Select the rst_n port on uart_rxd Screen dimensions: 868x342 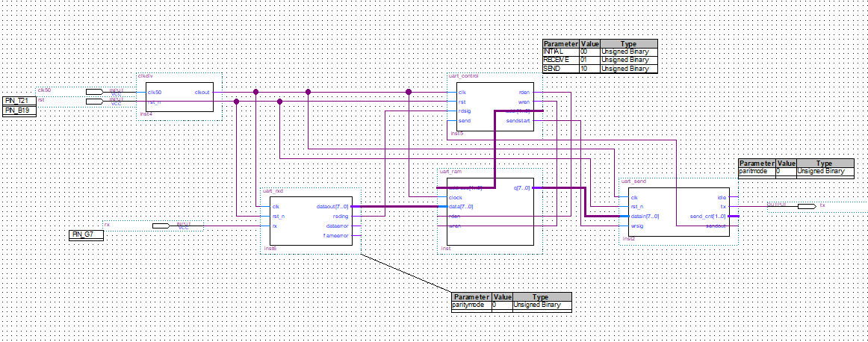point(279,217)
